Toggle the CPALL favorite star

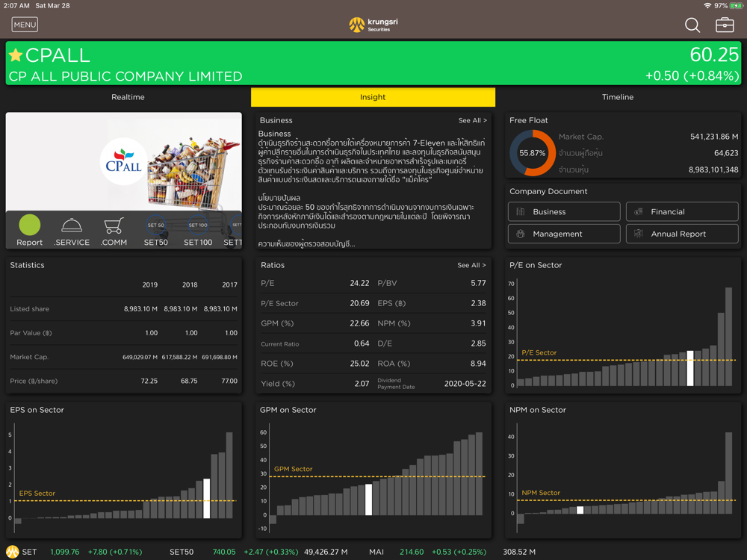coord(16,55)
